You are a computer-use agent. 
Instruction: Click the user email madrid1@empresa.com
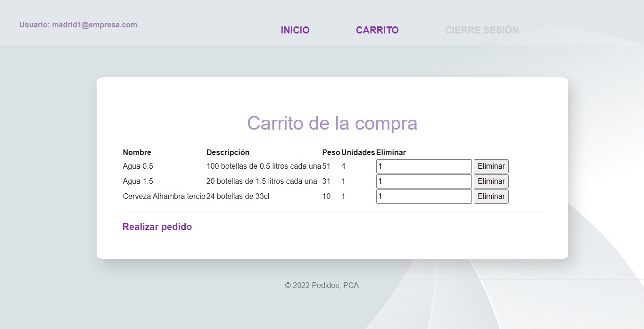point(78,25)
